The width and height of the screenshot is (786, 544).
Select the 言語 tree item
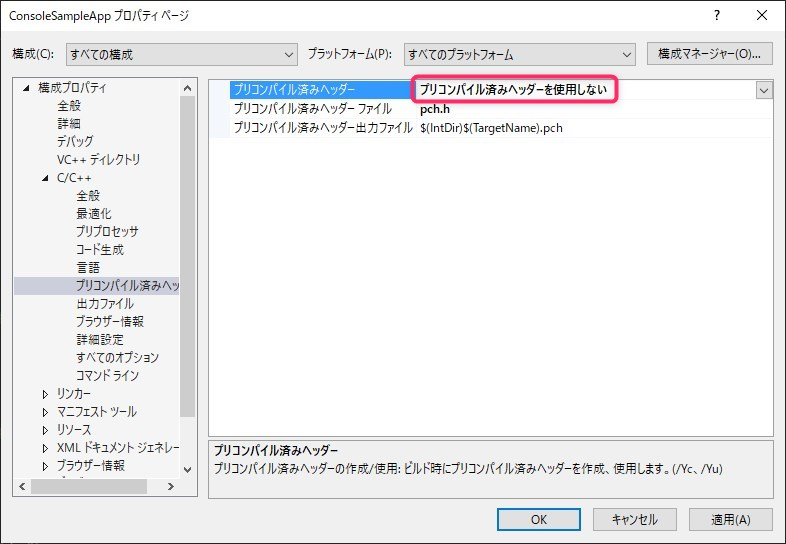[x=88, y=268]
